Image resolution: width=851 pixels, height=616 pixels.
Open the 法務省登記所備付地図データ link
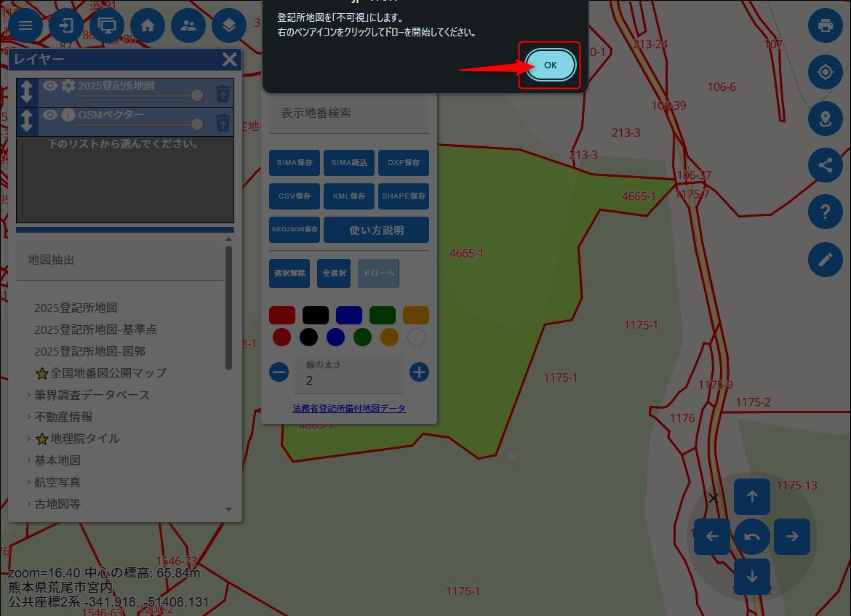pyautogui.click(x=349, y=409)
